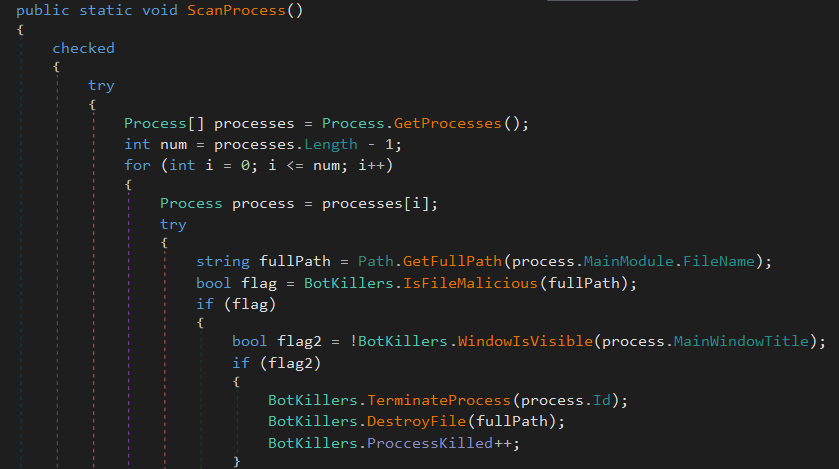Select the MainModule property
The width and height of the screenshot is (839, 469).
[x=628, y=262]
